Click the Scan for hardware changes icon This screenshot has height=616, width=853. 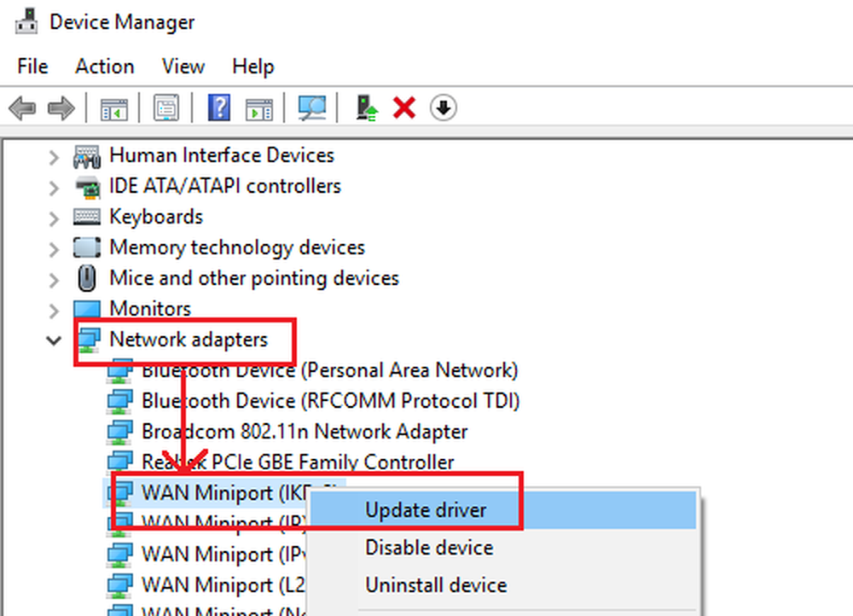click(312, 108)
